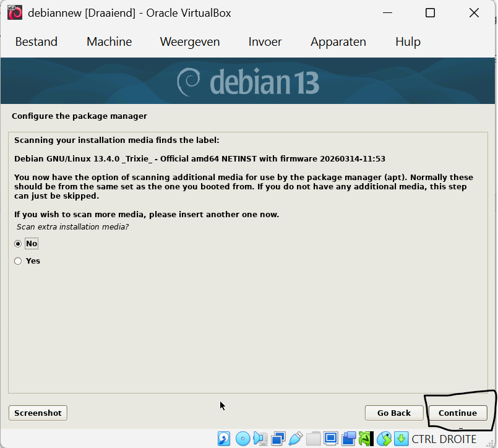Click the CPU virtualization turtle status icon

click(x=366, y=439)
